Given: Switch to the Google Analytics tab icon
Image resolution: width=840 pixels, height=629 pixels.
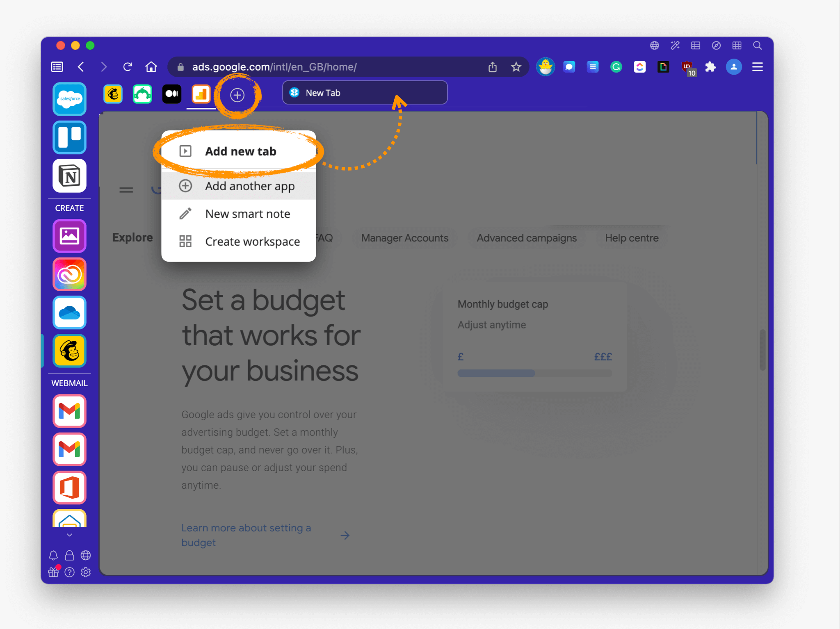Looking at the screenshot, I should pos(201,94).
